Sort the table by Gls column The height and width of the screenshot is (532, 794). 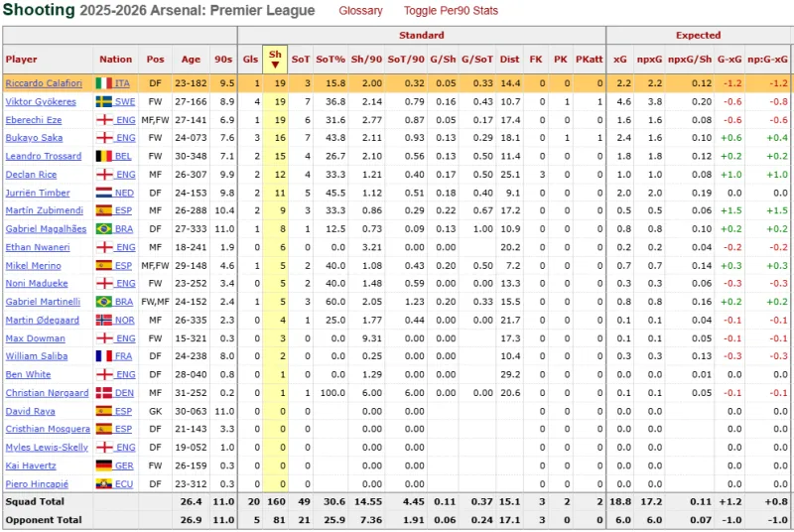[250, 59]
